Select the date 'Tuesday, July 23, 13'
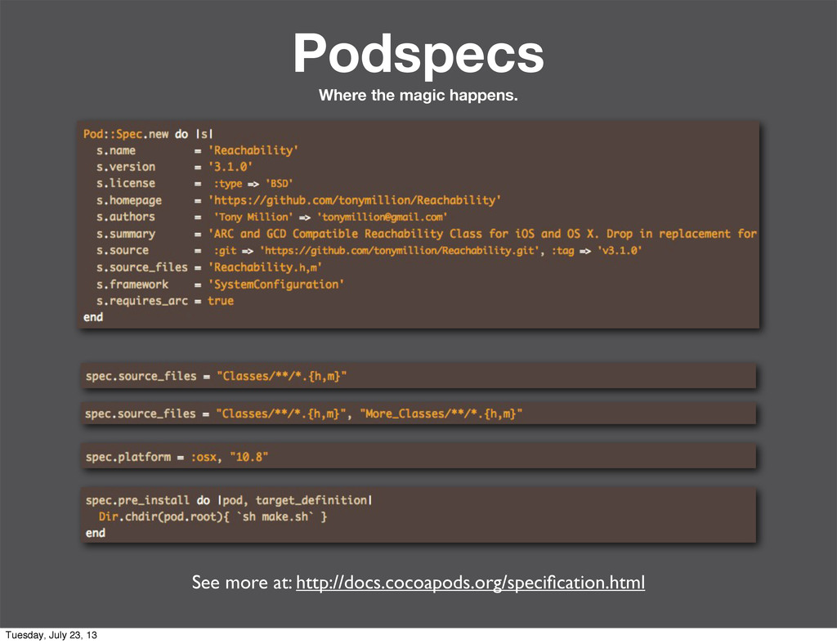The height and width of the screenshot is (644, 837). 51,635
